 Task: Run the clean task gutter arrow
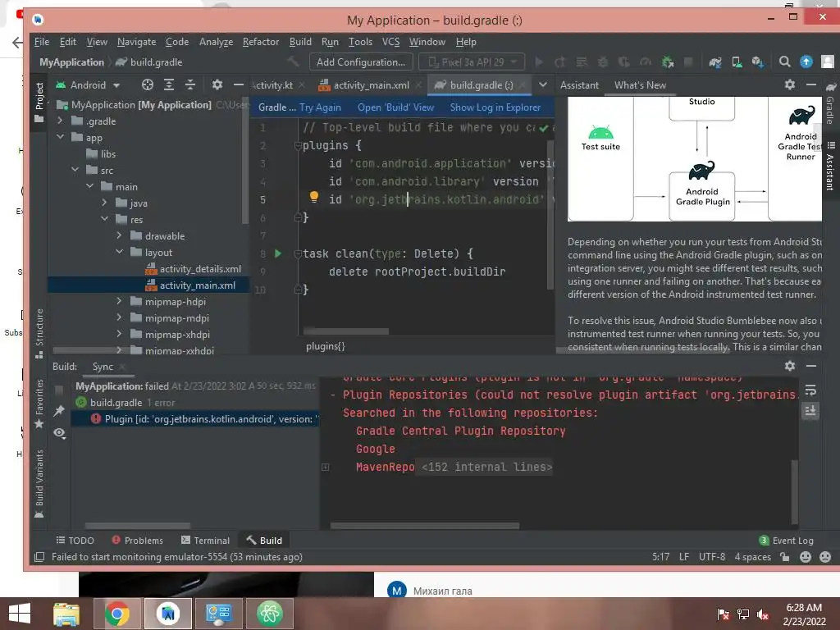[x=278, y=253]
